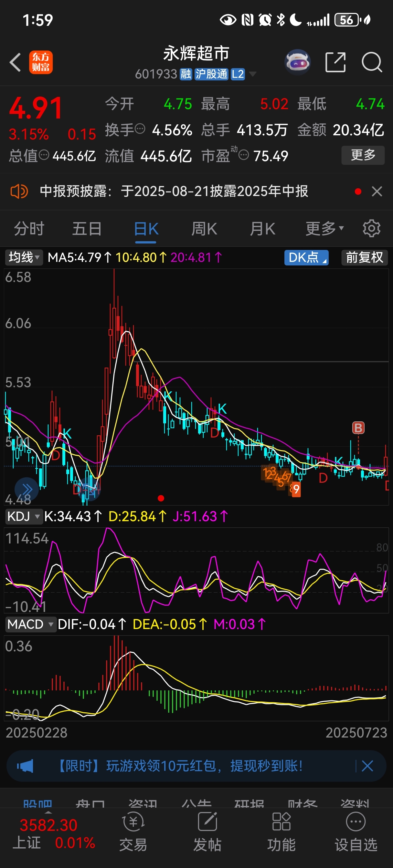Open the 前复权 adjustment selector

(x=365, y=257)
